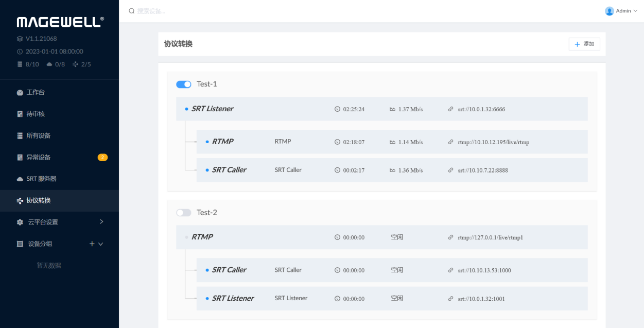Click the link icon beside srt://10.0.1.32:6666
Screen dimensions: 644x328
pyautogui.click(x=451, y=109)
